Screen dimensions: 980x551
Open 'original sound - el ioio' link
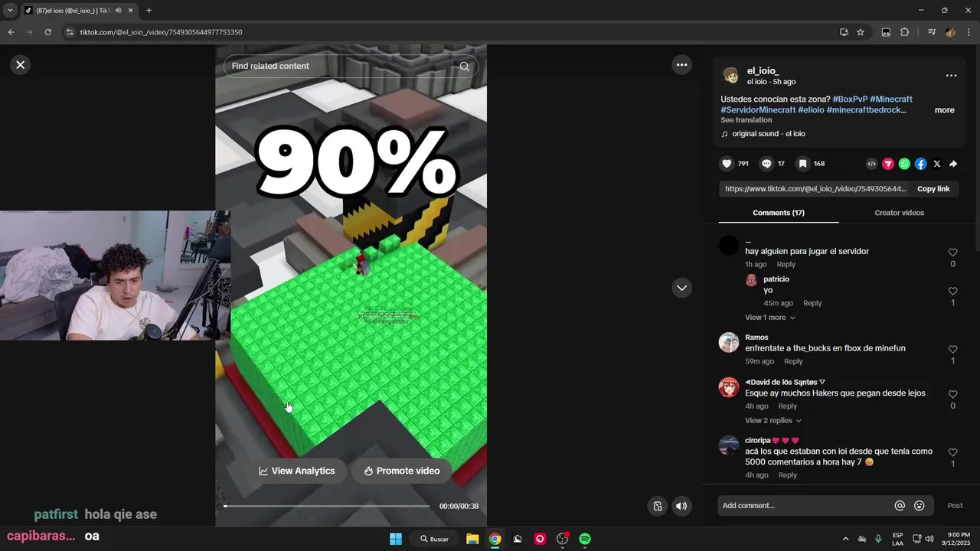tap(768, 134)
